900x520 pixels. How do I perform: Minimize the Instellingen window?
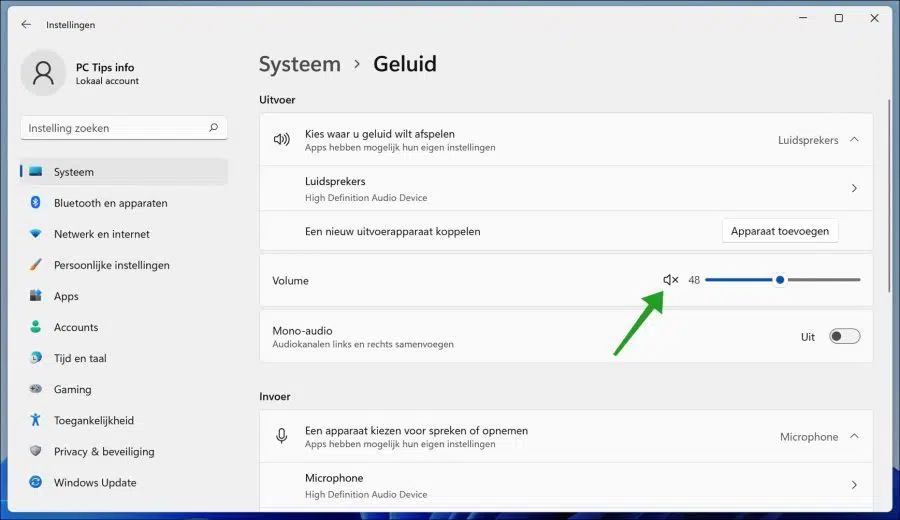coord(803,18)
